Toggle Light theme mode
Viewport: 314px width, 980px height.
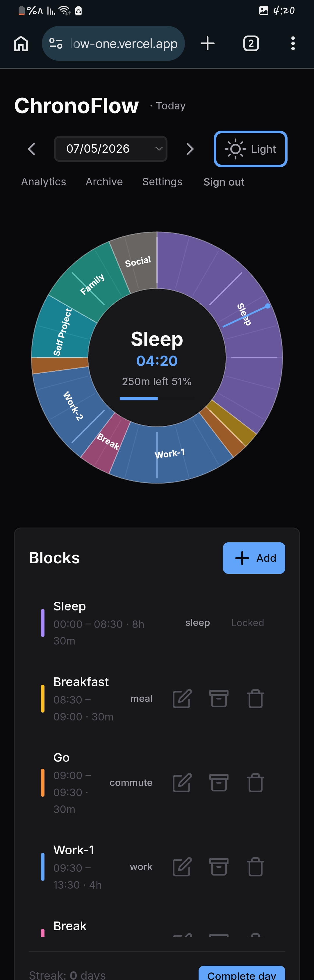(251, 149)
